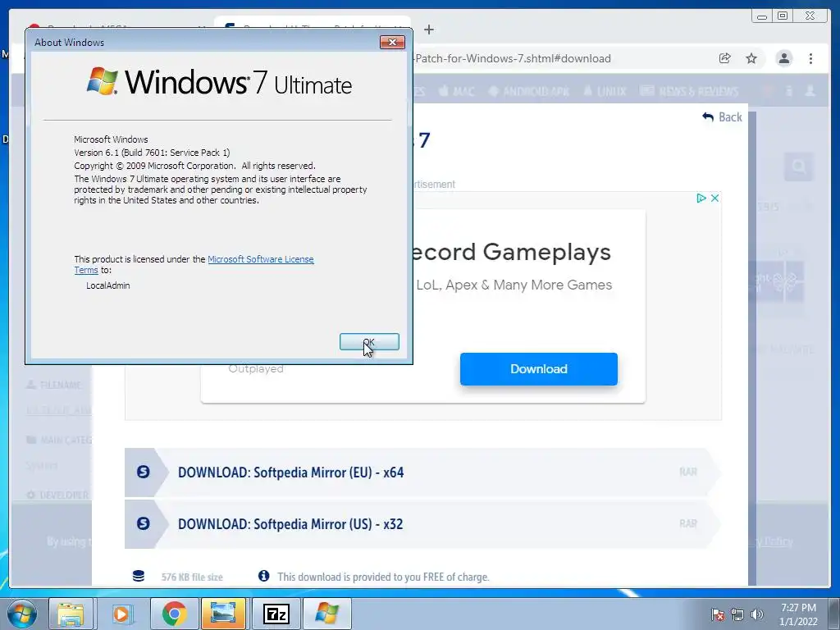Click Show desktop at the taskbar's end
The image size is (840, 630).
[835, 614]
